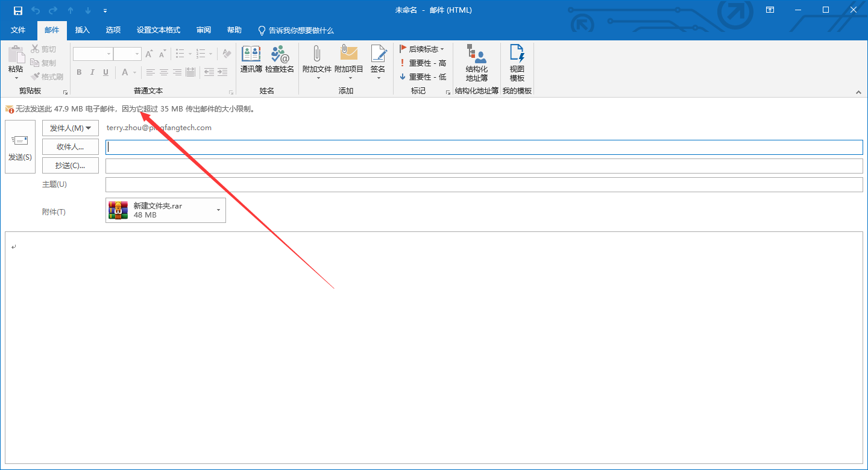Open the 标记 dialog launcher

448,92
